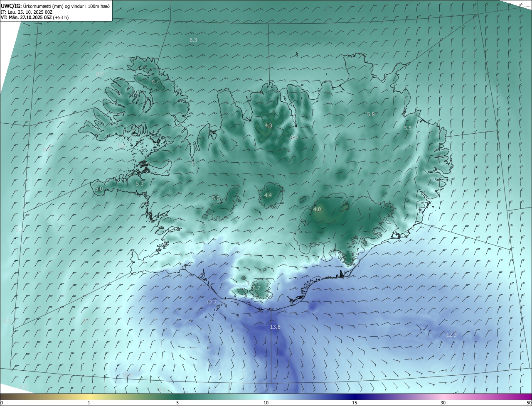Click the 5.1 value in the Westfjords

point(155,83)
